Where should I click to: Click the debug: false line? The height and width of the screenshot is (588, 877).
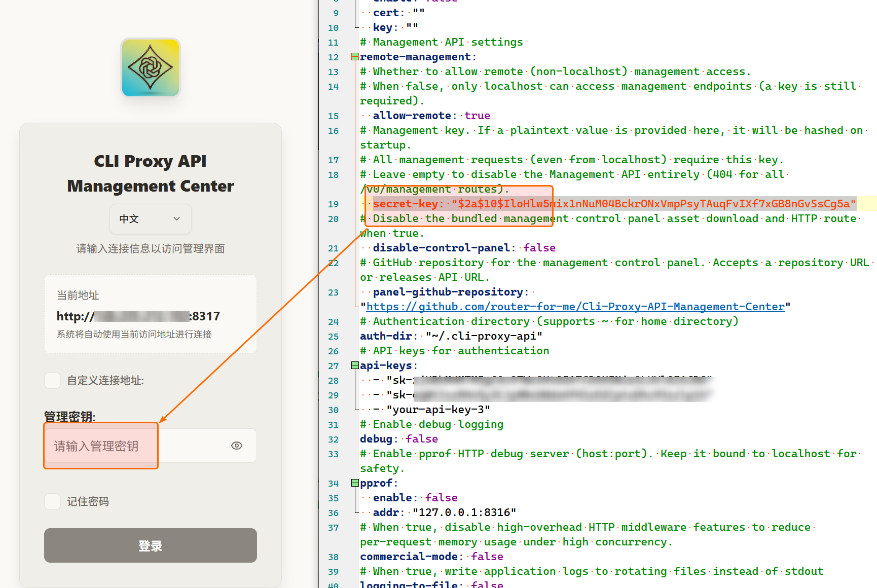399,439
